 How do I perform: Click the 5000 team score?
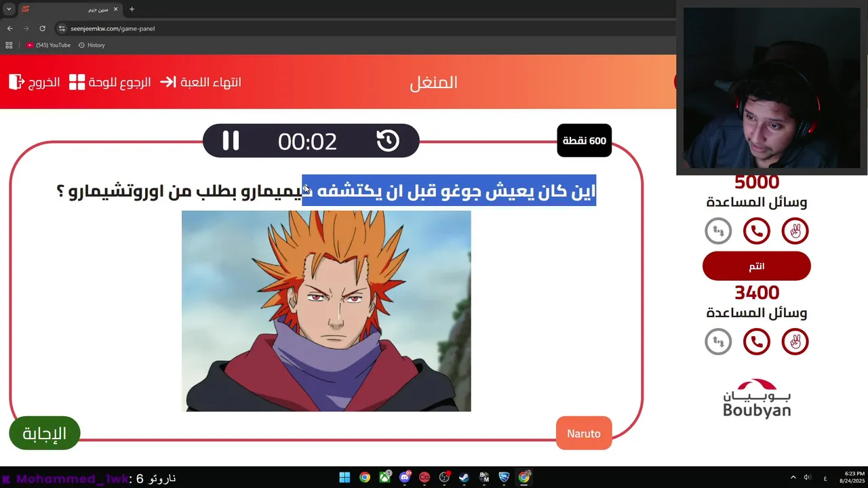[757, 182]
